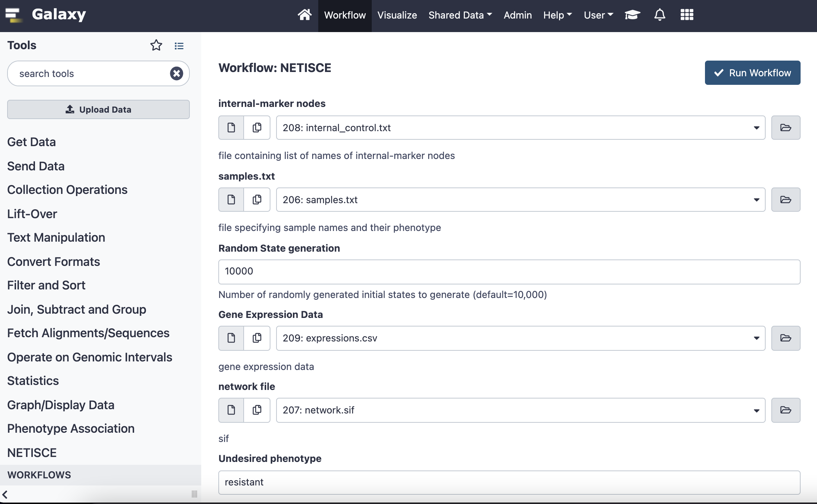Open the activity grid icon
Viewport: 817px width, 504px height.
(687, 15)
